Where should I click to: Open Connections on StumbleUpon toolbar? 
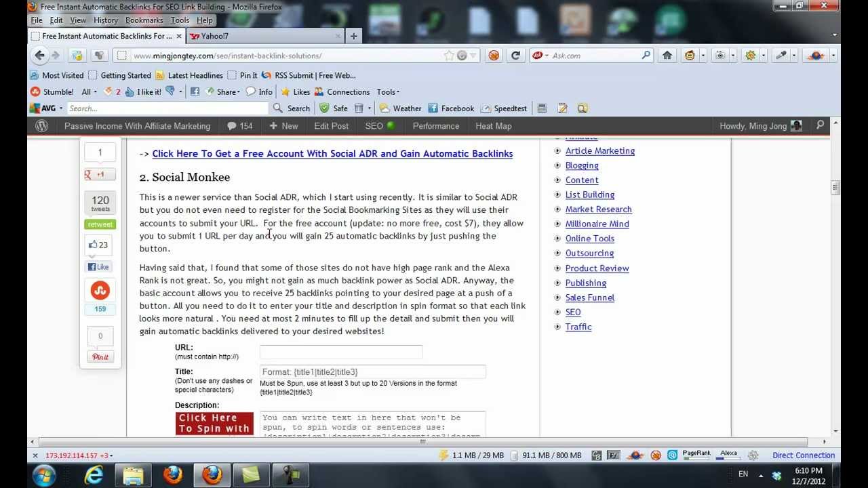[342, 91]
